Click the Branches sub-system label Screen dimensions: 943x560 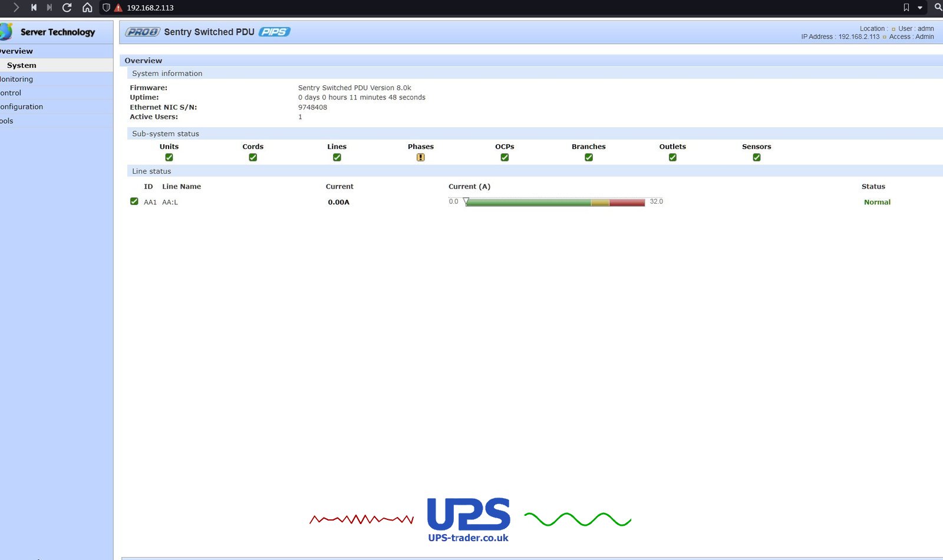tap(589, 147)
